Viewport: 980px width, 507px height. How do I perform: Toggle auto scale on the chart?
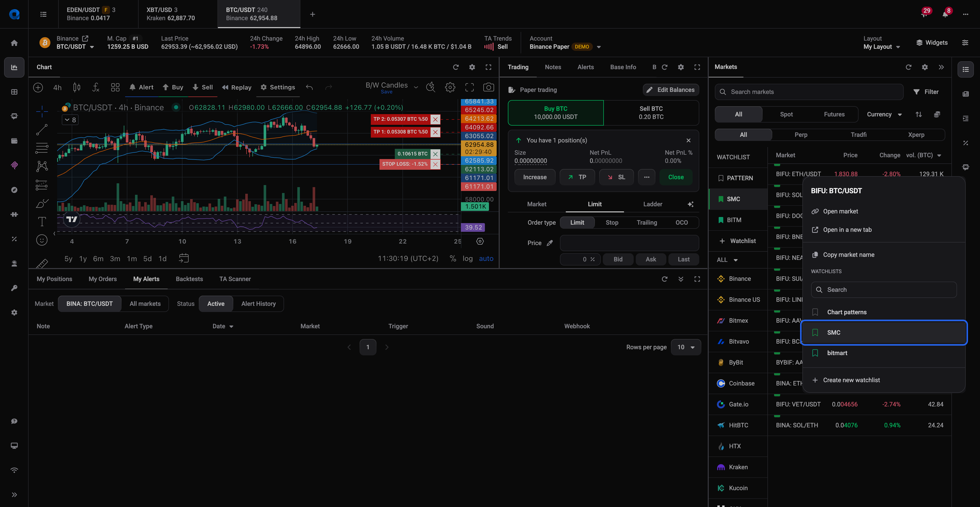(x=486, y=258)
